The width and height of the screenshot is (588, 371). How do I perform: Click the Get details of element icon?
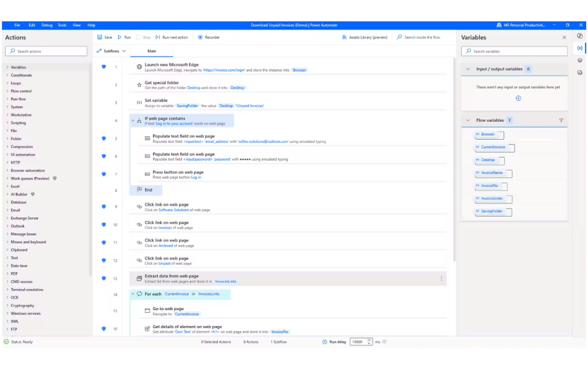(x=147, y=329)
